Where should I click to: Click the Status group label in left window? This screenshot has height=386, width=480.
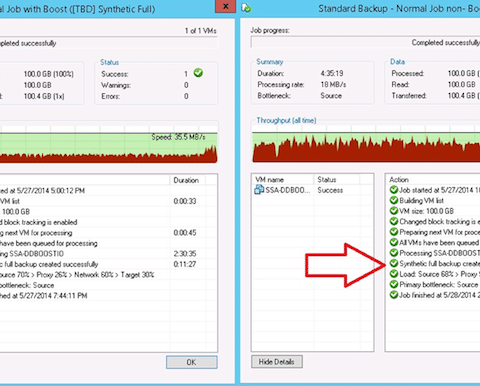point(109,62)
